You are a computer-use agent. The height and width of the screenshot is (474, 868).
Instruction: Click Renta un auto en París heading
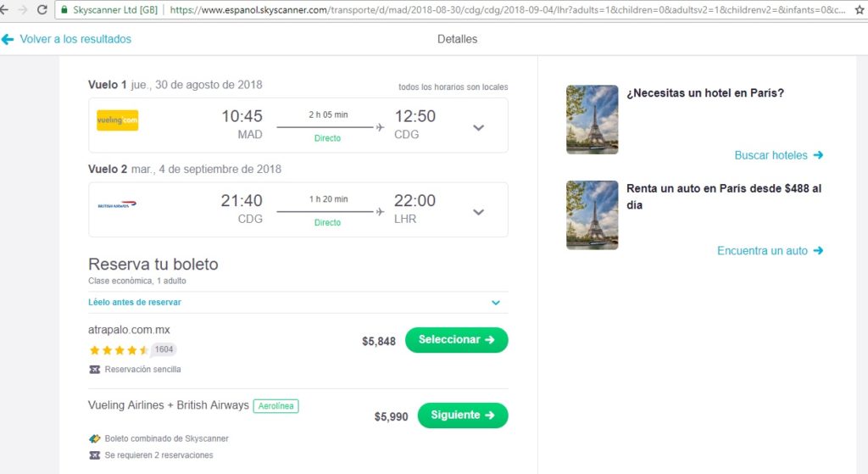tap(724, 196)
